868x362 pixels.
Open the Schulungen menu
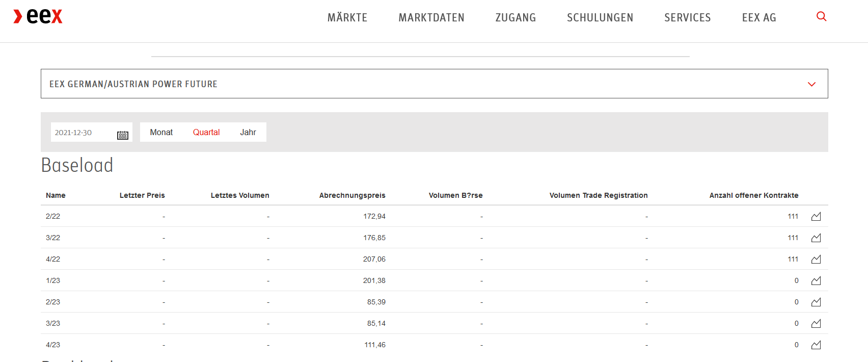pyautogui.click(x=600, y=17)
